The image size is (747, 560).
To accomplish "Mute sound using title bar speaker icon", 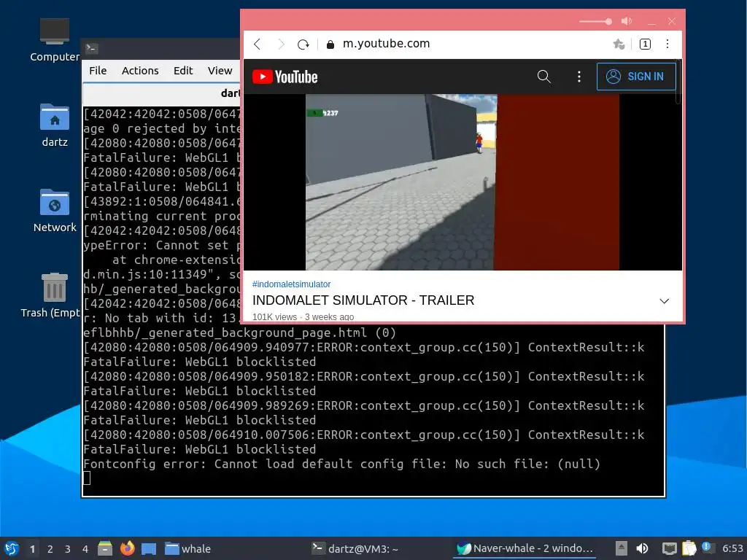I will (x=627, y=21).
